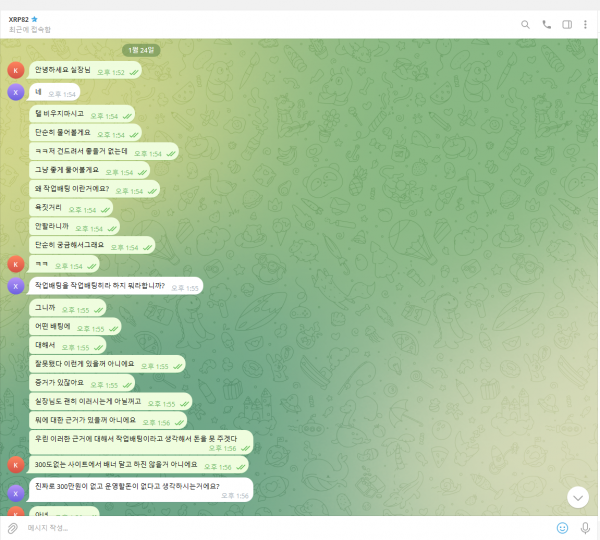Open XRP82 profile from chat header name
This screenshot has width=600, height=540.
[x=20, y=19]
